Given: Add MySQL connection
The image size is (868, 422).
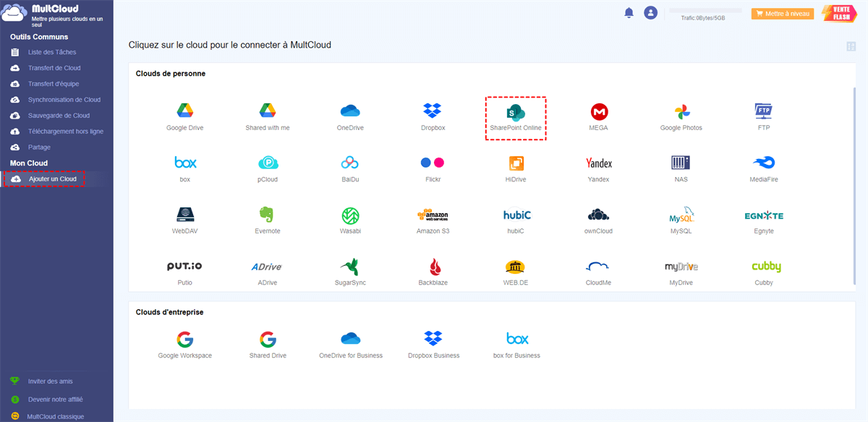Looking at the screenshot, I should pos(681,222).
